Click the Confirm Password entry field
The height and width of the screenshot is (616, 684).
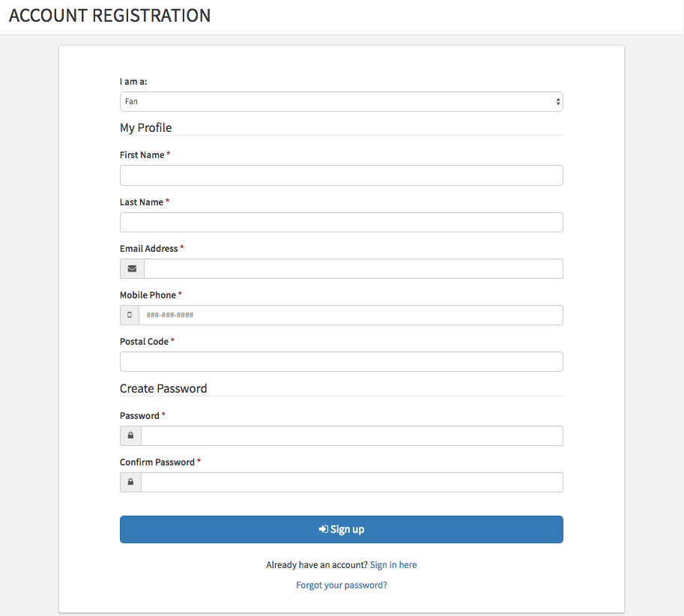352,482
